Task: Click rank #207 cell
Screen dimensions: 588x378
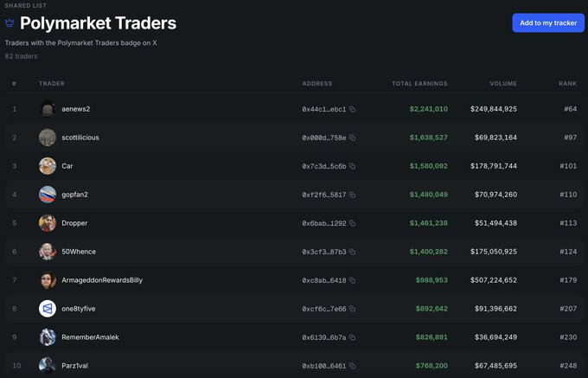Action: (568, 309)
